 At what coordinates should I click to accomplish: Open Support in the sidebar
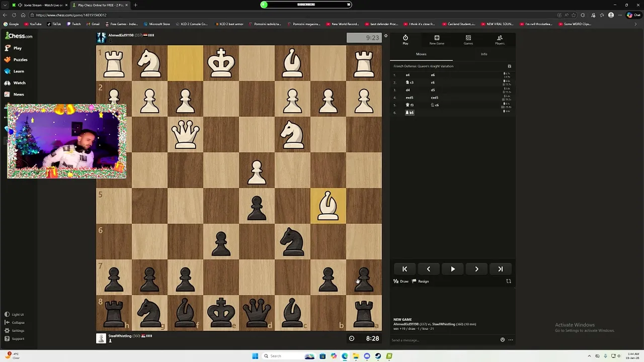[15, 338]
